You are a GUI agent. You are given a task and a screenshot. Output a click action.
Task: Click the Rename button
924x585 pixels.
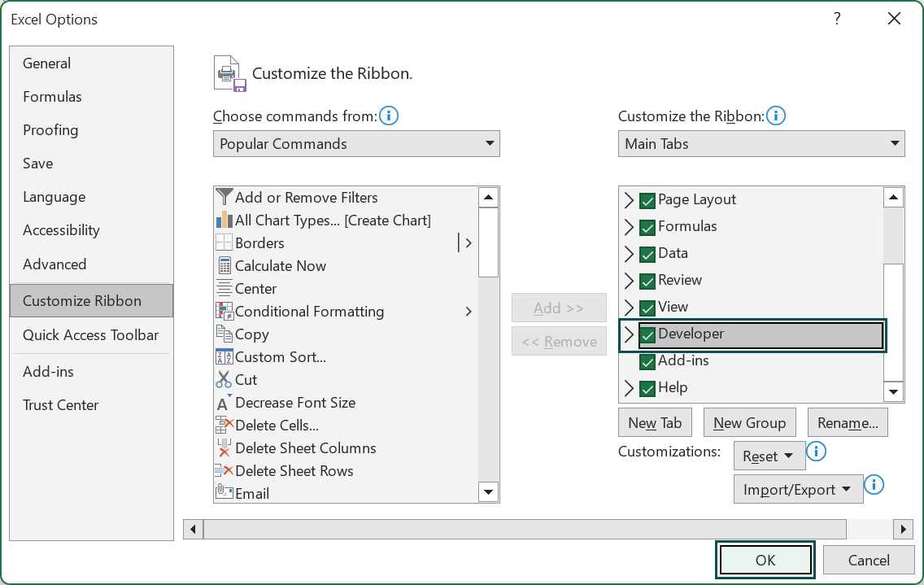tap(848, 422)
